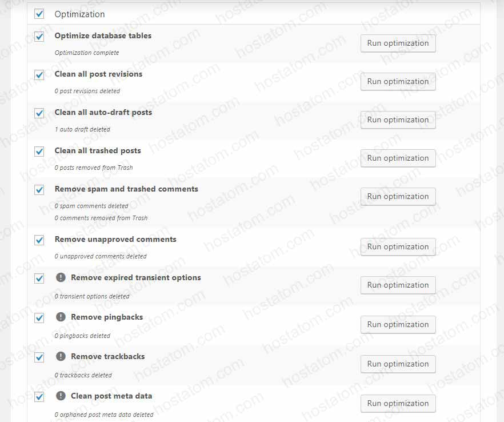The width and height of the screenshot is (504, 422).
Task: Run optimization to clean post meta data
Action: pos(398,403)
